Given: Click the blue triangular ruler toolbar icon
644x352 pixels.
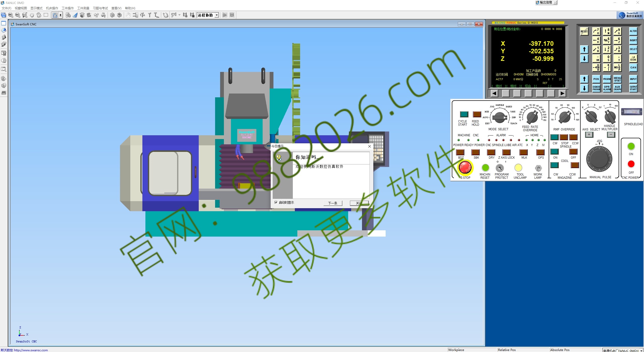Looking at the screenshot, I should tap(75, 15).
